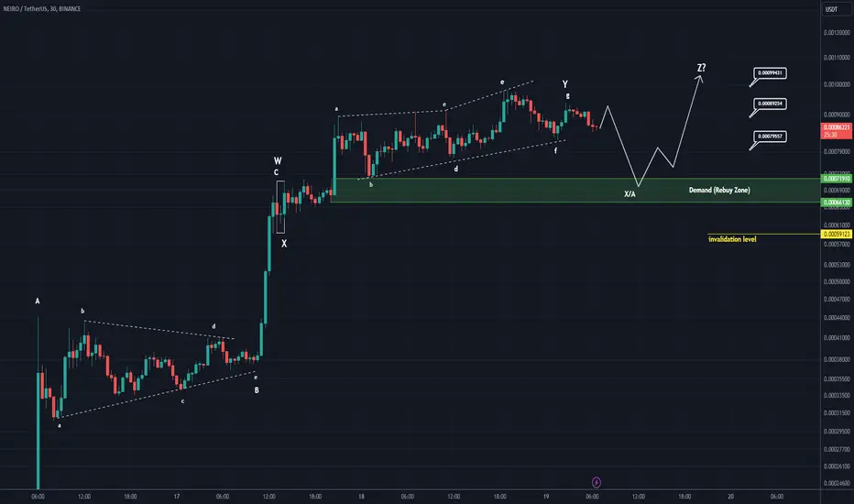The height and width of the screenshot is (504, 854).
Task: Click 0.00031500 on the price scale
Action: coord(836,413)
